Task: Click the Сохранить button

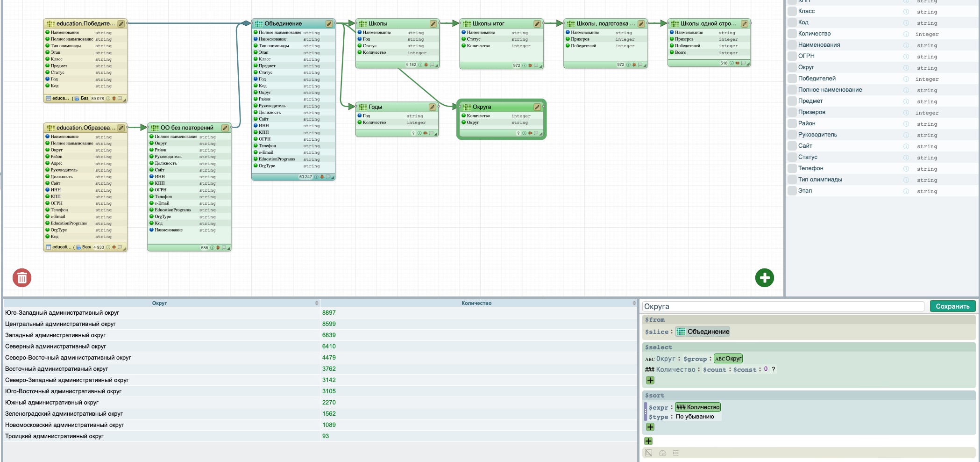Action: tap(952, 306)
